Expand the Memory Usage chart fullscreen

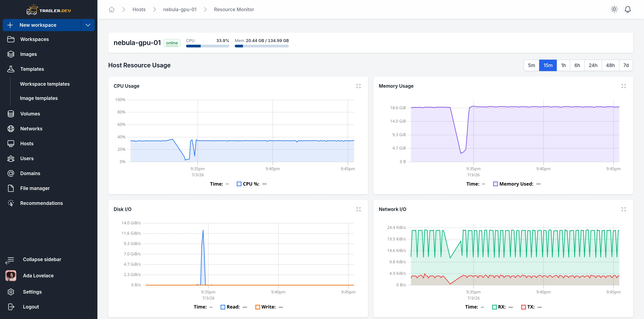[624, 86]
